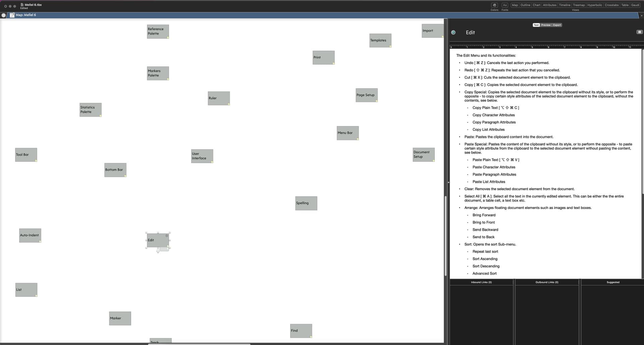This screenshot has width=644, height=345.
Task: Click the link arrow below Edit note
Action: click(158, 251)
